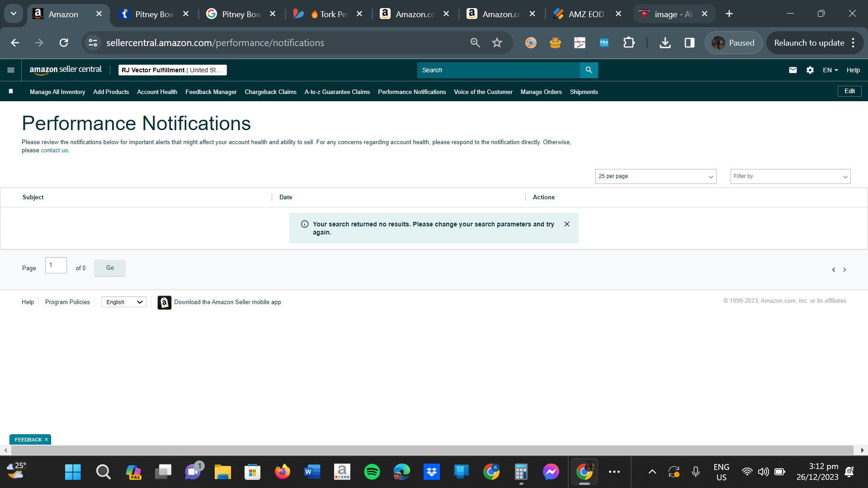Open the RJ Vector Fulfillment account switcher
Image resolution: width=868 pixels, height=488 pixels.
pos(172,70)
